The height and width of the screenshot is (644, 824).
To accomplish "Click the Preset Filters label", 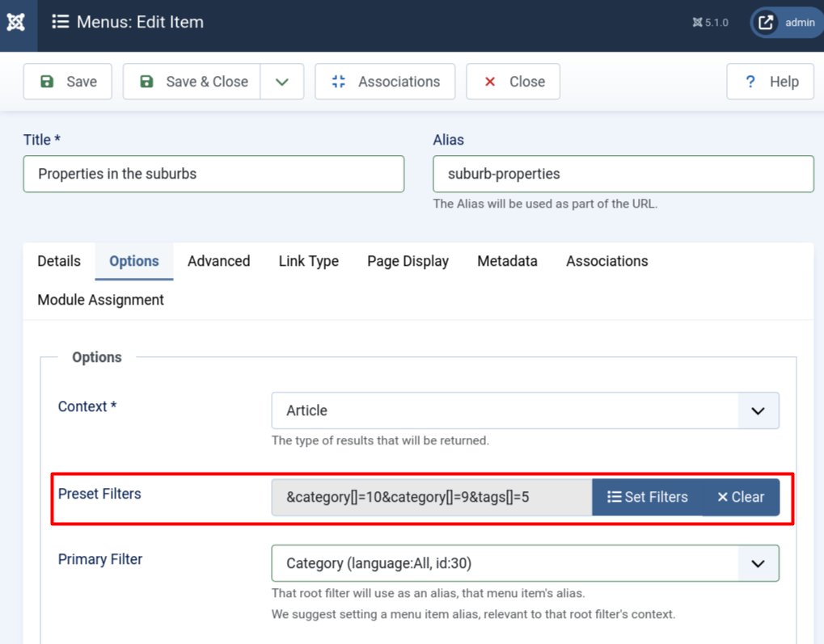I will (99, 494).
